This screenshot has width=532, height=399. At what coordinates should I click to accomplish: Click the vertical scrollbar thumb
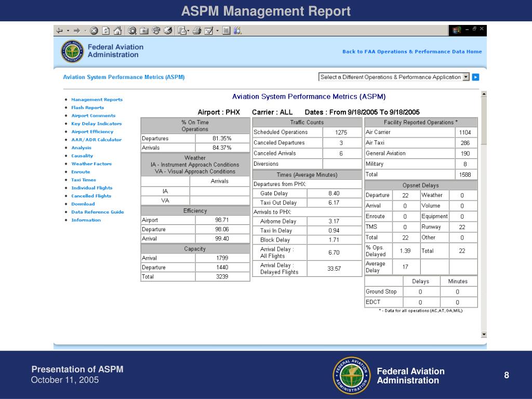pos(484,121)
